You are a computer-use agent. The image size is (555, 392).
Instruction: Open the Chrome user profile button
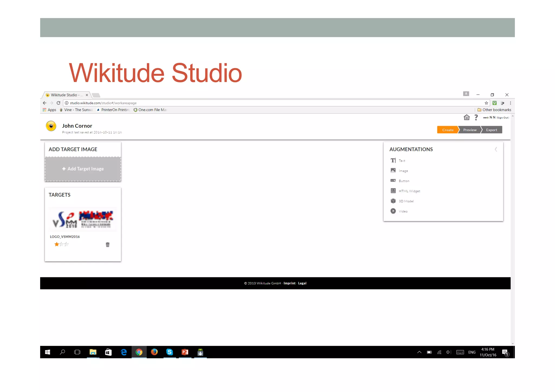(466, 94)
